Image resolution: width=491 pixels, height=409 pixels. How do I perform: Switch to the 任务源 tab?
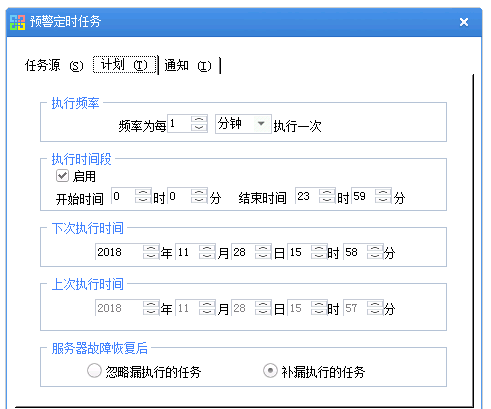54,65
